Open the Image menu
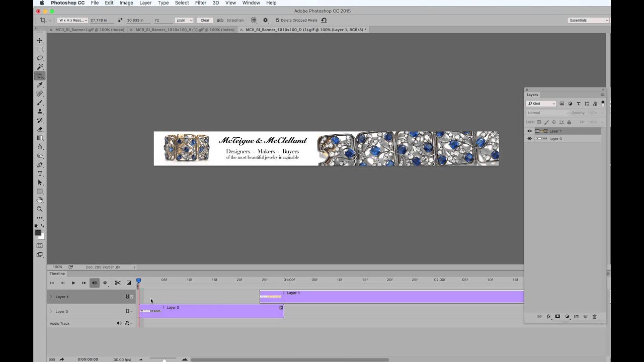 (x=126, y=3)
